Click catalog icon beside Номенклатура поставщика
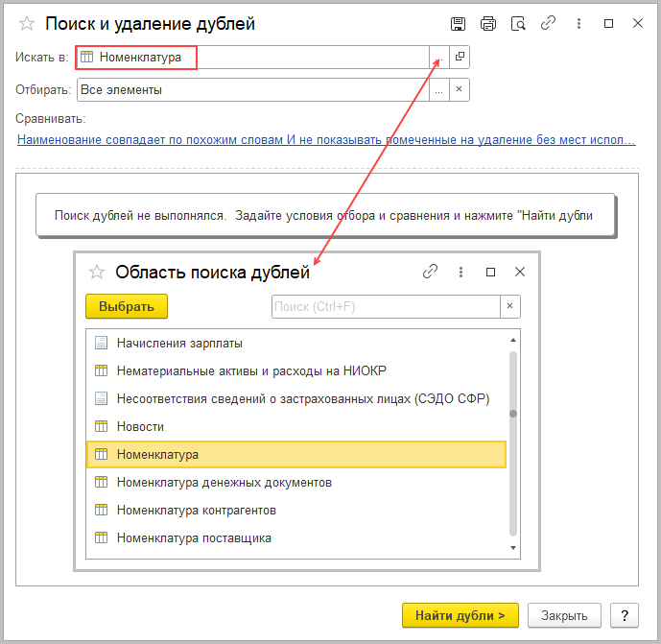Viewport: 661px width, 644px height. pyautogui.click(x=101, y=537)
